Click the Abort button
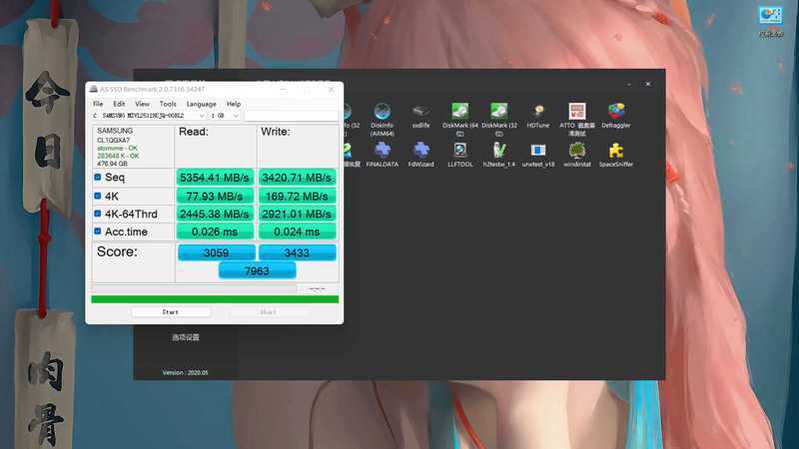The width and height of the screenshot is (799, 449). point(268,312)
